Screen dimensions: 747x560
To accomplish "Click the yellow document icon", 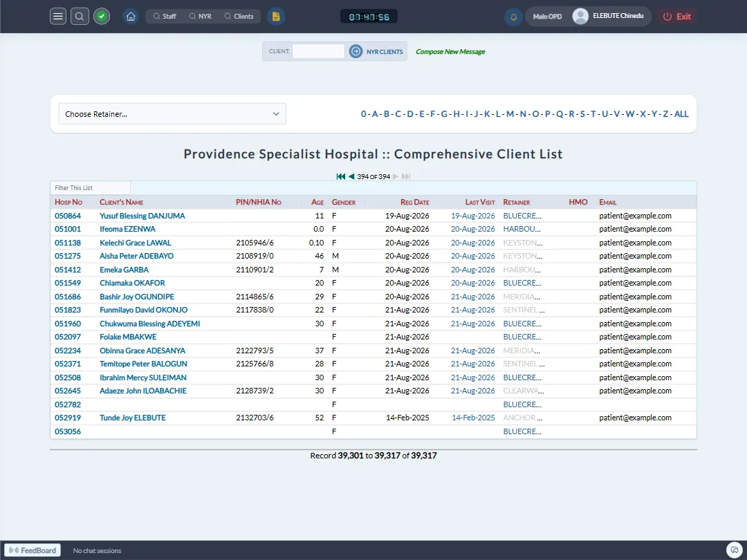I will pyautogui.click(x=276, y=16).
